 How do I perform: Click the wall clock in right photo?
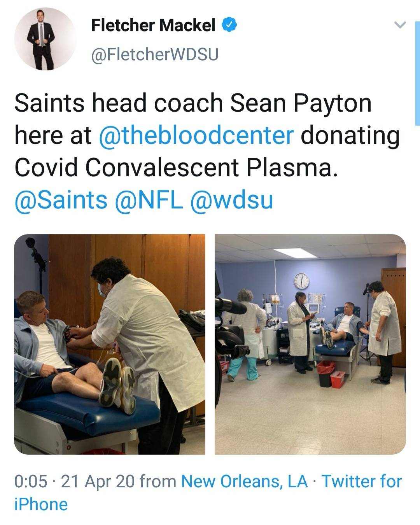pyautogui.click(x=301, y=281)
